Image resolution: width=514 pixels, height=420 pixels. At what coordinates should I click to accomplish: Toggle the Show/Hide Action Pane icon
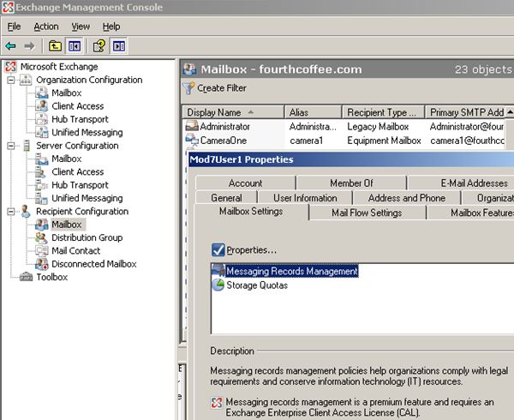119,46
